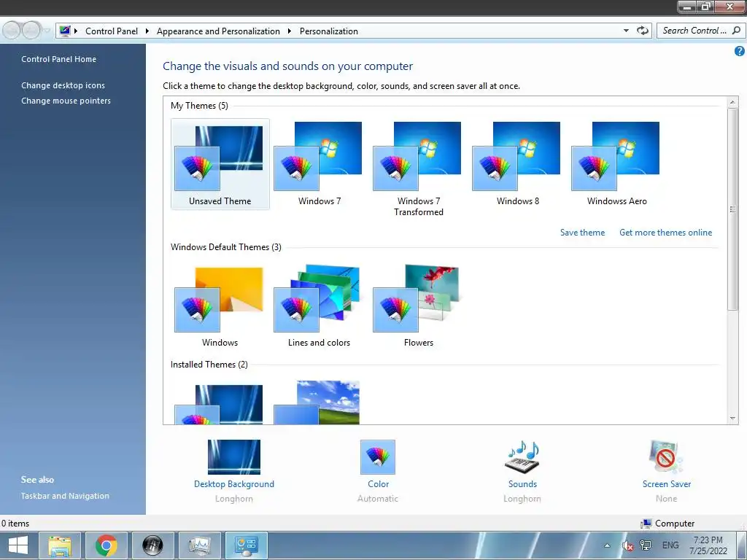Click the help question mark icon
The image size is (747, 560).
tap(740, 51)
